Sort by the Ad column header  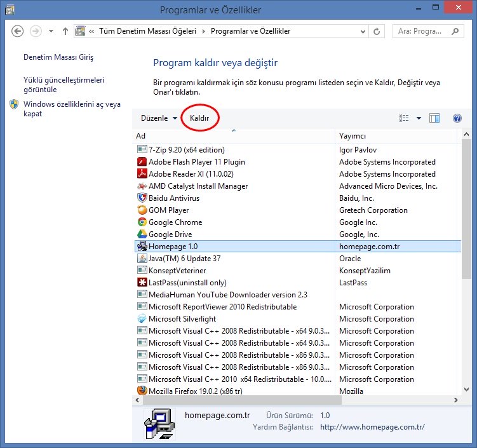233,136
